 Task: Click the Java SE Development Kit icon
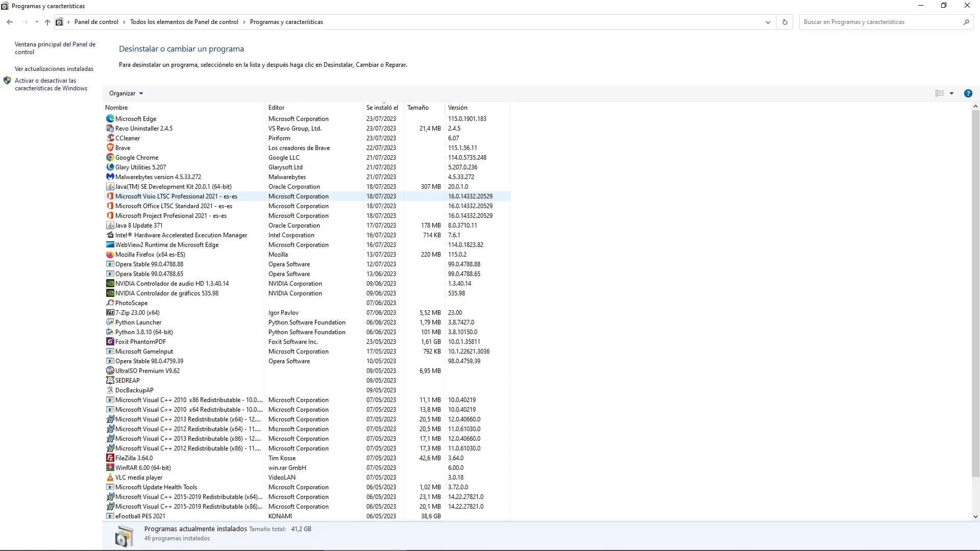tap(110, 186)
